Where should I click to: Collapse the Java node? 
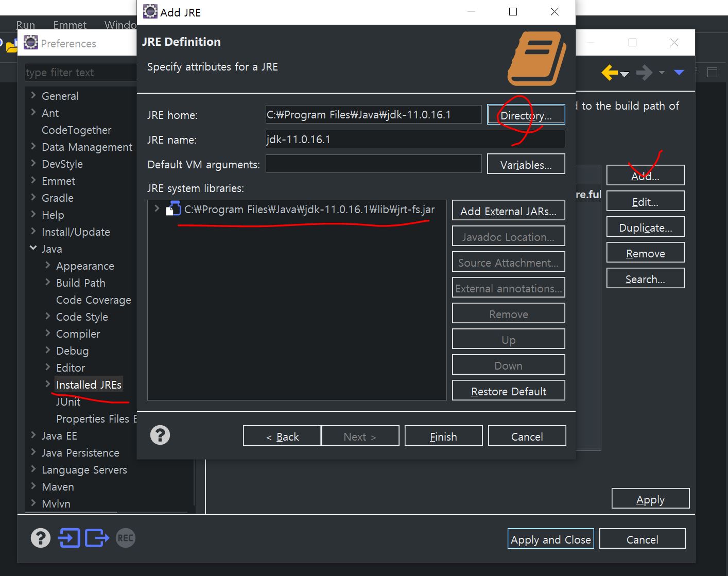click(33, 248)
